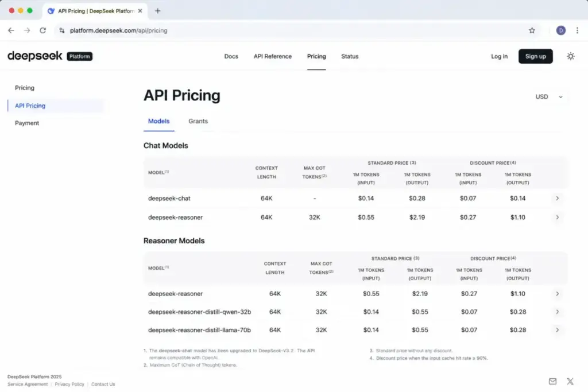The height and width of the screenshot is (392, 588).
Task: Click the $0.28 output price for deepseek-chat
Action: click(417, 198)
